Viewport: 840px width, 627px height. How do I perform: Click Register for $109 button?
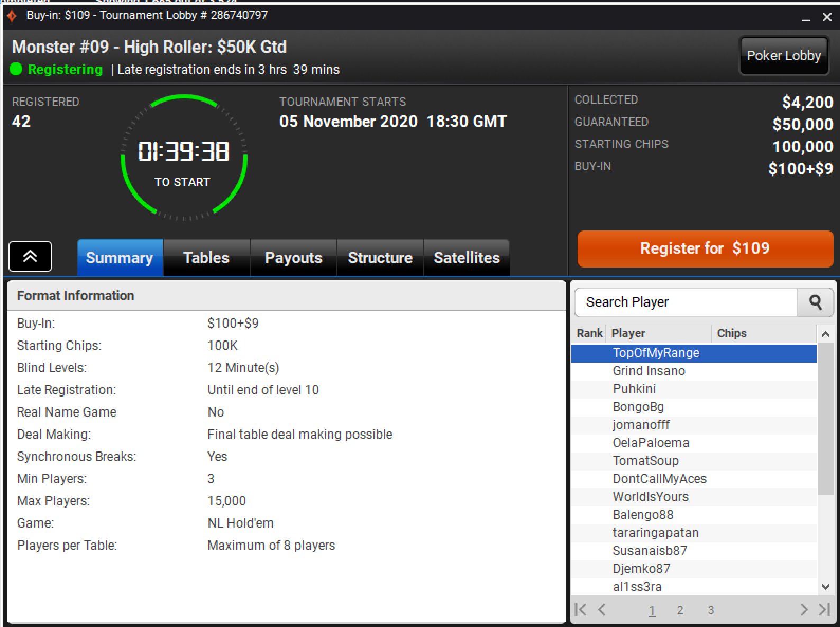click(x=705, y=248)
